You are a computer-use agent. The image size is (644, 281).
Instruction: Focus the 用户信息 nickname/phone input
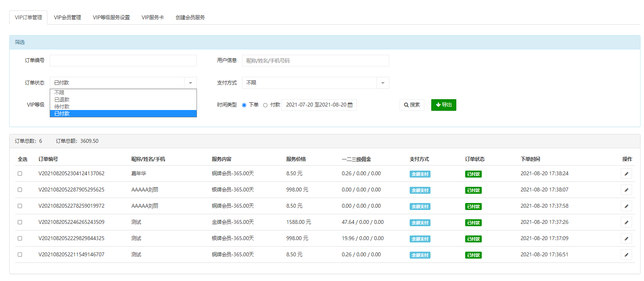(315, 61)
